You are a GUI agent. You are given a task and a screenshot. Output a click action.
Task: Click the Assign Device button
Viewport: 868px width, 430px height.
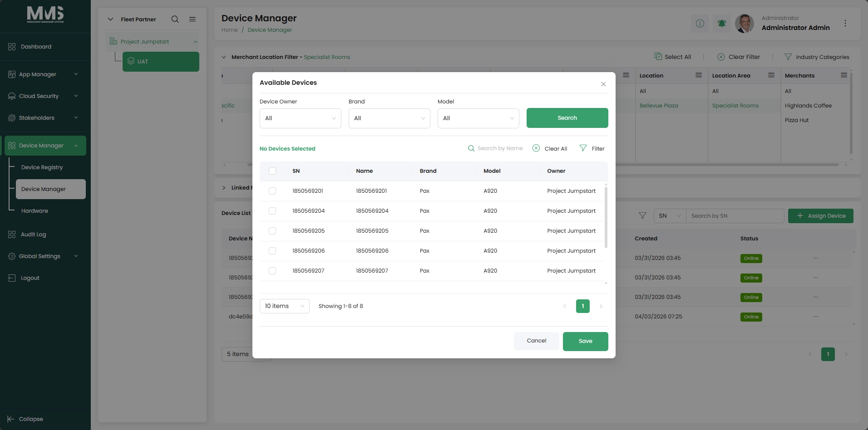click(821, 216)
